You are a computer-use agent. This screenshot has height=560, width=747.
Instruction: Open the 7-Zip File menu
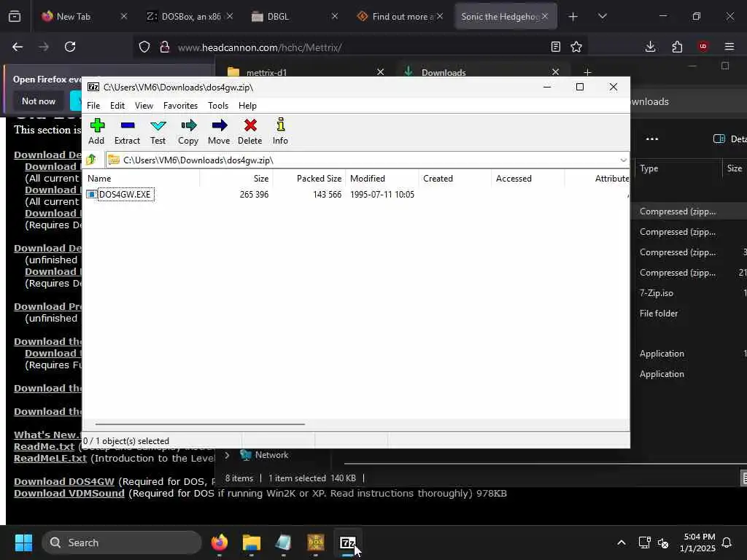coord(93,106)
